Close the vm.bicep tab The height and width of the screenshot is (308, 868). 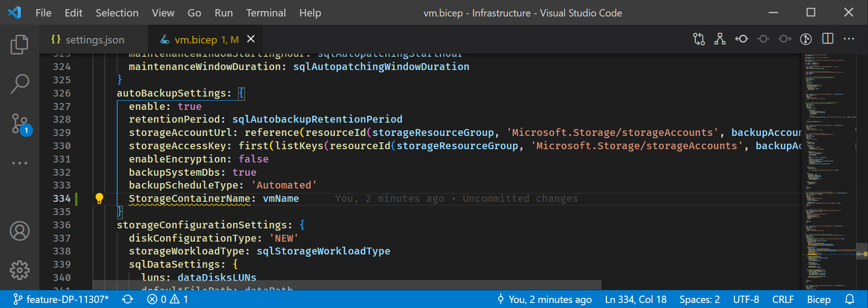pyautogui.click(x=251, y=39)
